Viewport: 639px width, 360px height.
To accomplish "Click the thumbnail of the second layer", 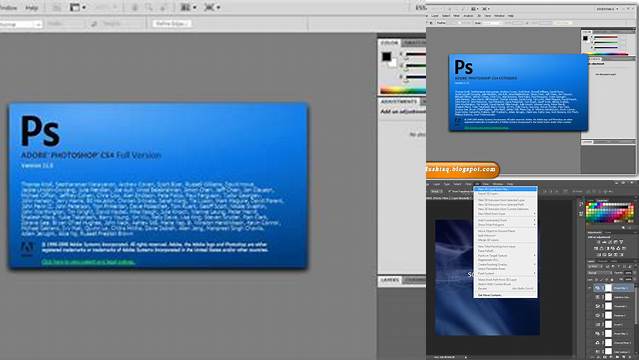I will 608,297.
